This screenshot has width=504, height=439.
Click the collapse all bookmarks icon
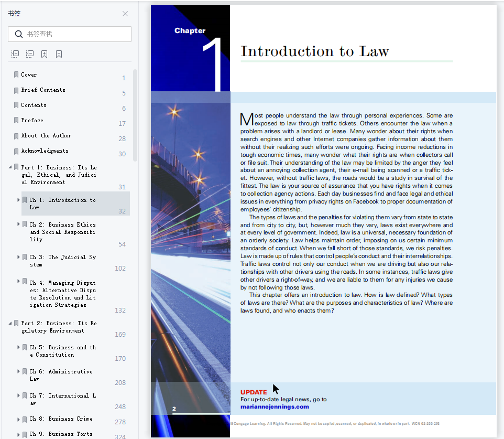(30, 53)
